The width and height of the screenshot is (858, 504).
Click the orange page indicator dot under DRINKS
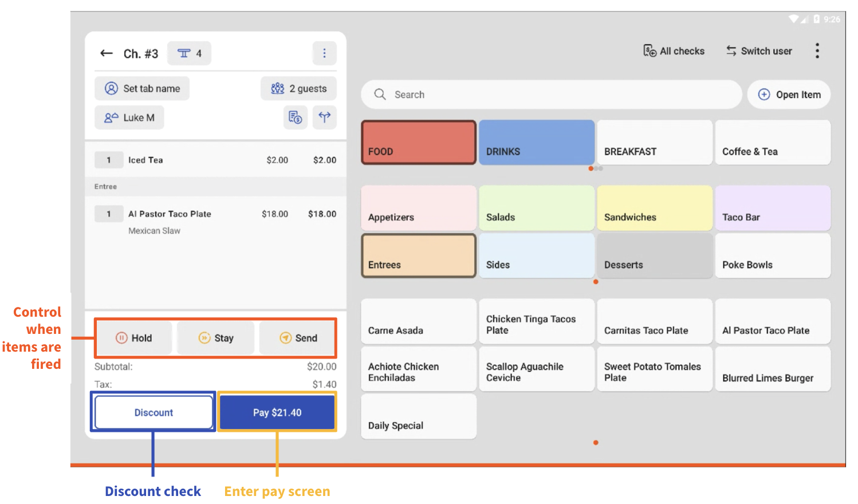pos(591,168)
